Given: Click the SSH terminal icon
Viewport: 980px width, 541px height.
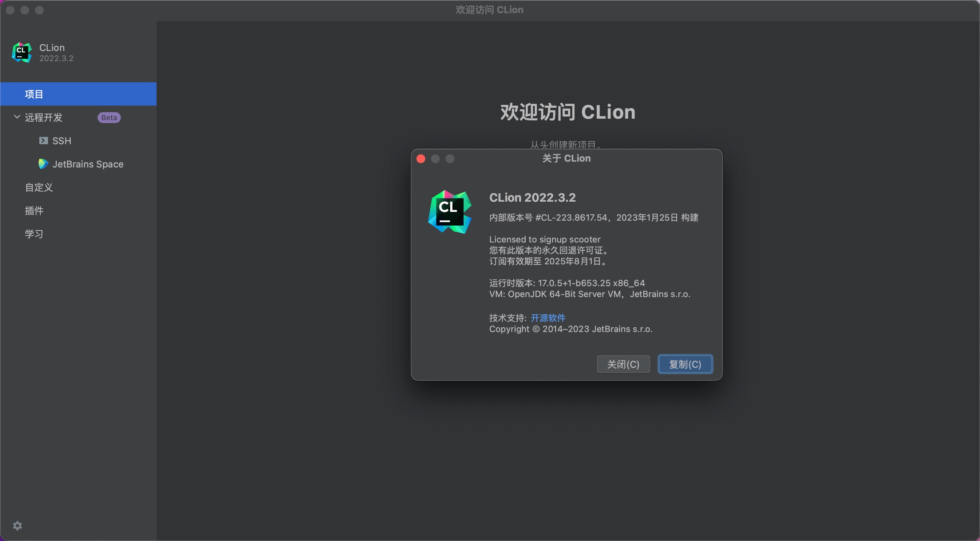Looking at the screenshot, I should coord(43,141).
